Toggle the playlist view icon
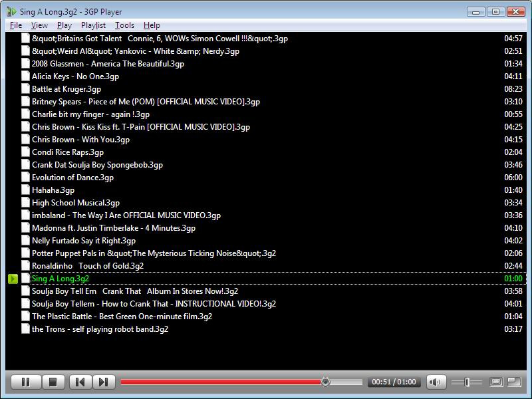 pos(514,382)
